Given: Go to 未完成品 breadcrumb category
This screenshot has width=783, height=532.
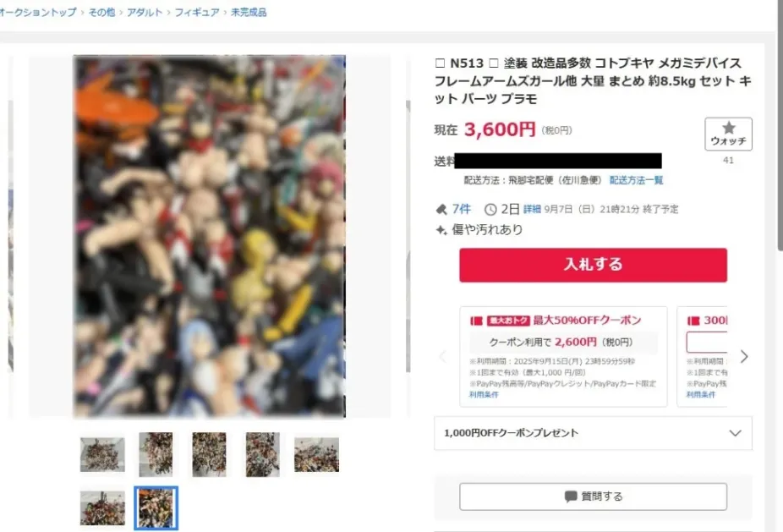Looking at the screenshot, I should (x=249, y=12).
